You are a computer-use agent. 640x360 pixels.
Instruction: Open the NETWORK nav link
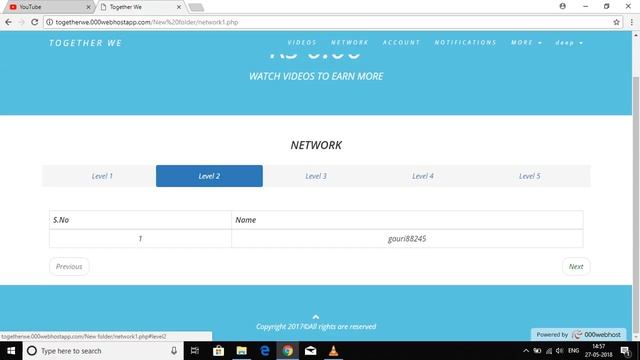[350, 42]
